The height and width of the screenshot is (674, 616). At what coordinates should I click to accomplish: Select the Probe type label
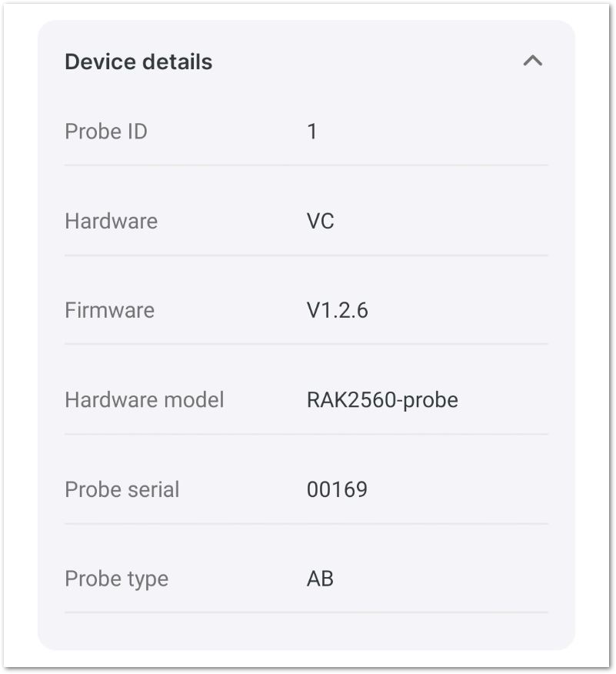pyautogui.click(x=116, y=579)
